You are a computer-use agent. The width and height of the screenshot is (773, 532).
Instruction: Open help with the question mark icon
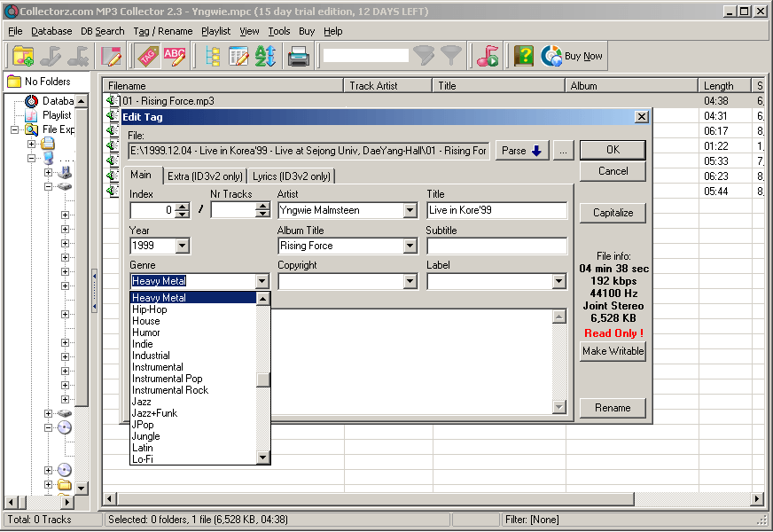[x=524, y=57]
